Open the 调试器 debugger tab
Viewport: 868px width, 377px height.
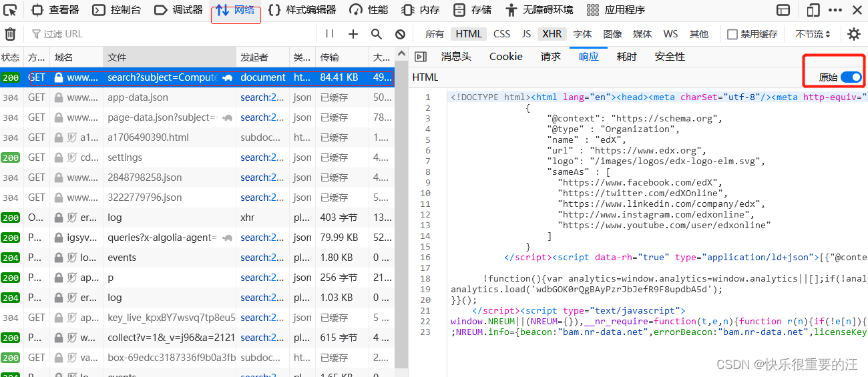(x=178, y=10)
